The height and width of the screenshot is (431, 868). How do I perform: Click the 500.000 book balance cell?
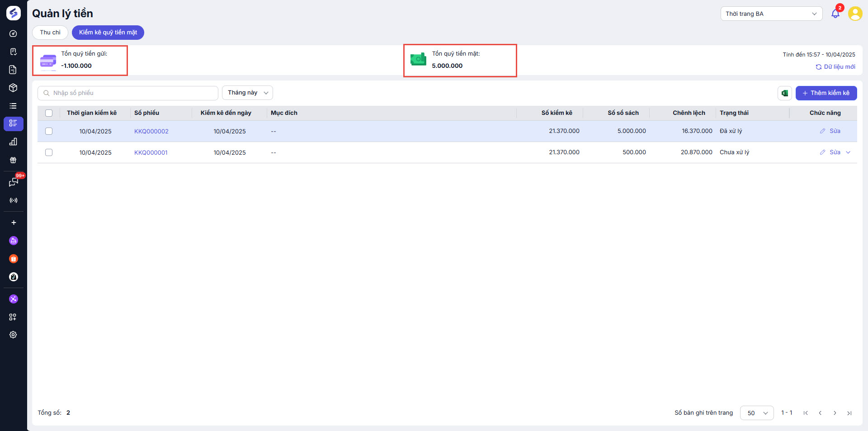click(634, 152)
